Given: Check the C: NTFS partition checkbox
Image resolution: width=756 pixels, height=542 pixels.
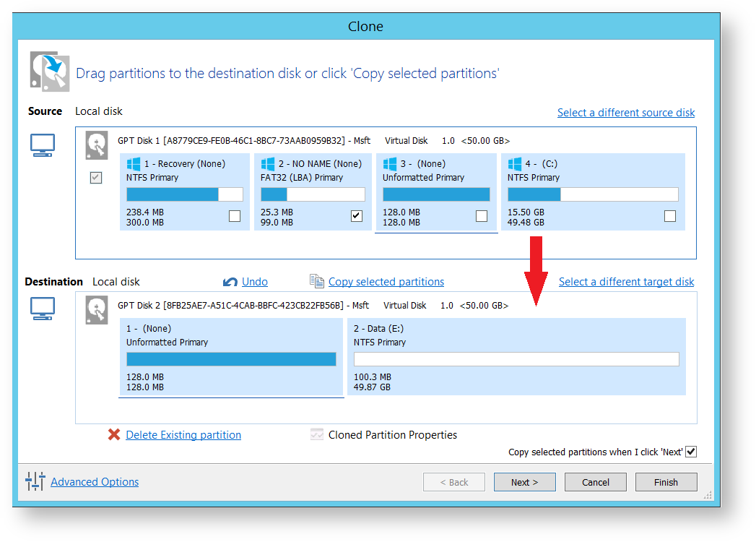Looking at the screenshot, I should [x=670, y=216].
